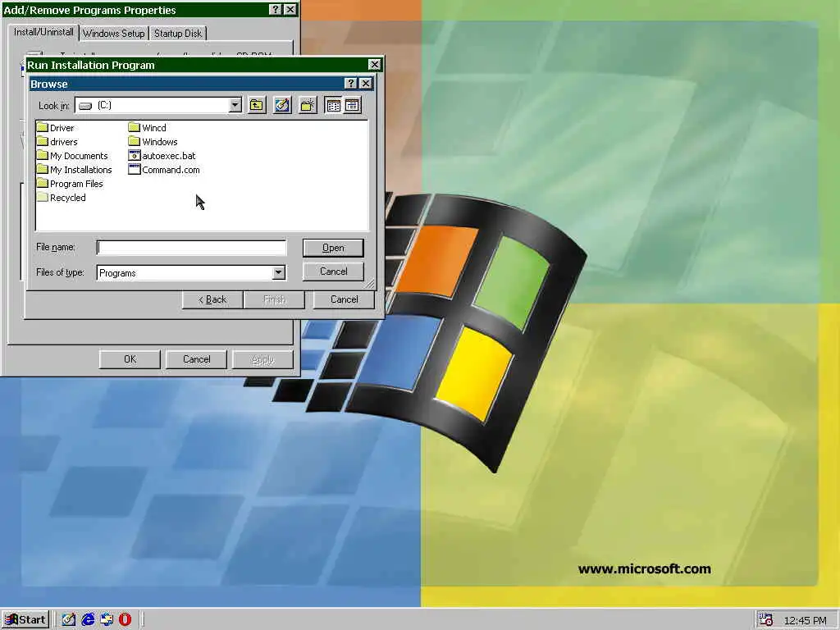The image size is (840, 630).
Task: Click the Add/Remove Programs help question mark
Action: pos(275,10)
